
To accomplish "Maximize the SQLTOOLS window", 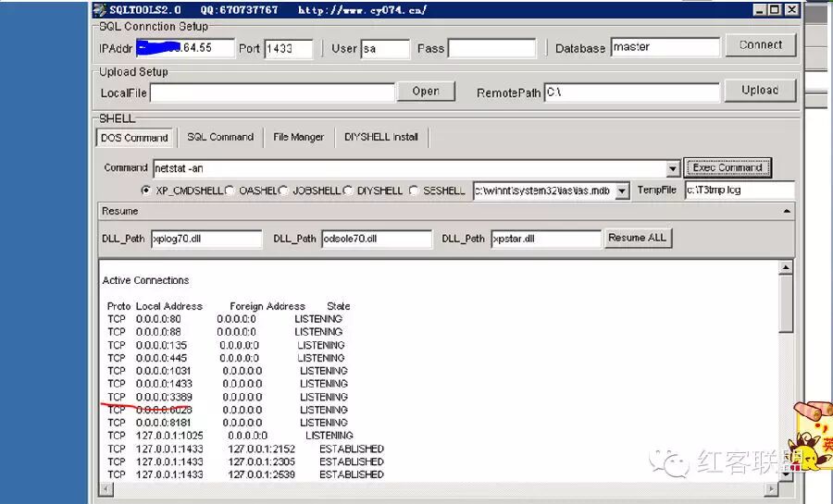I will pyautogui.click(x=775, y=9).
